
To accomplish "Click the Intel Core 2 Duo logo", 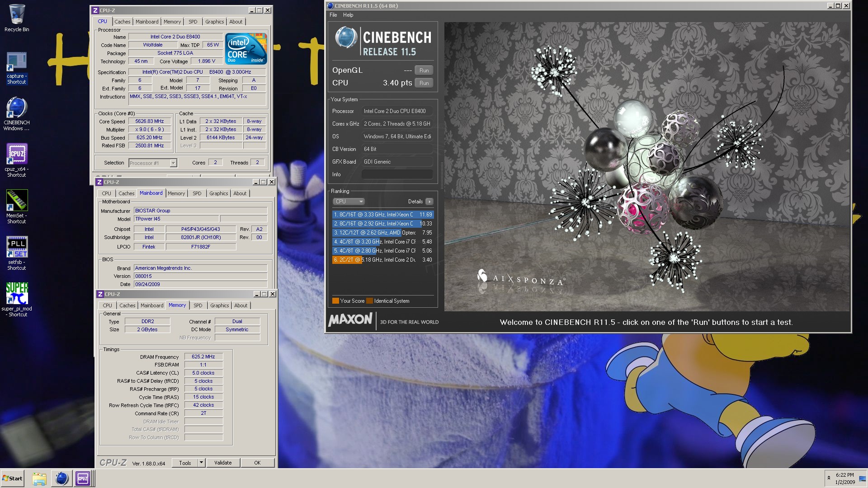I will [246, 49].
